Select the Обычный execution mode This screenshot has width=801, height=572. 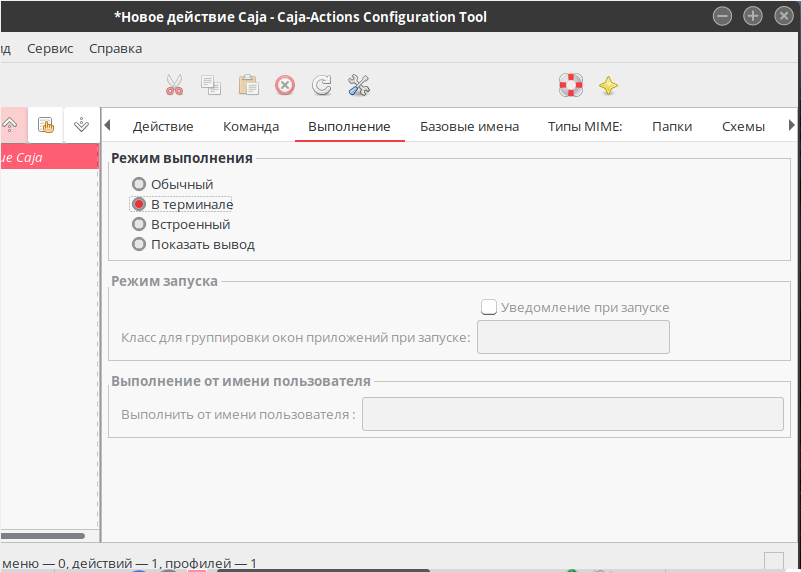coord(172,184)
